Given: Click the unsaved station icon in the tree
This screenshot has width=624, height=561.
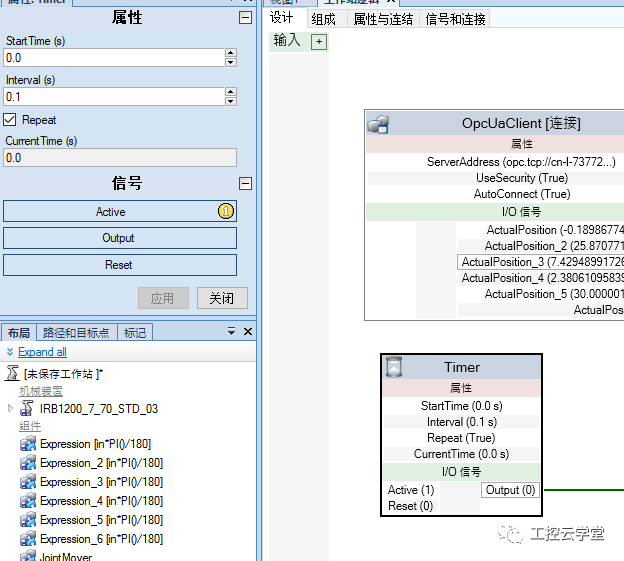Looking at the screenshot, I should tap(12, 373).
